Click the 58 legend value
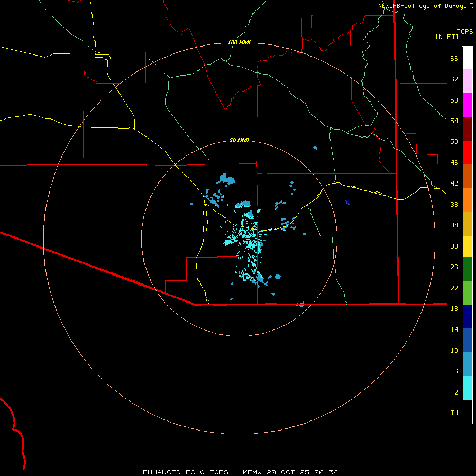476x476 pixels. [454, 100]
